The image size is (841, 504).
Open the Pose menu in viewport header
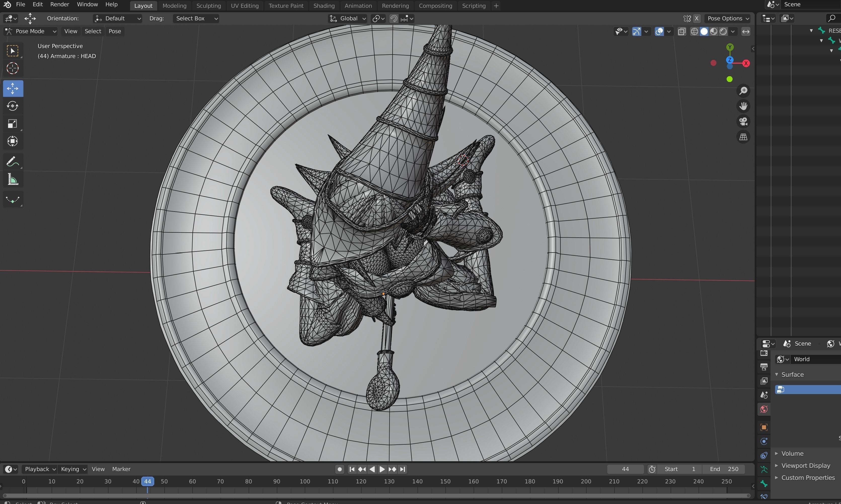pos(115,31)
